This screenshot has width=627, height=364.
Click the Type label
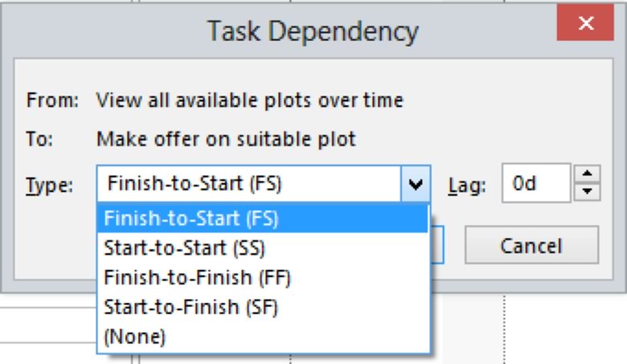click(49, 186)
